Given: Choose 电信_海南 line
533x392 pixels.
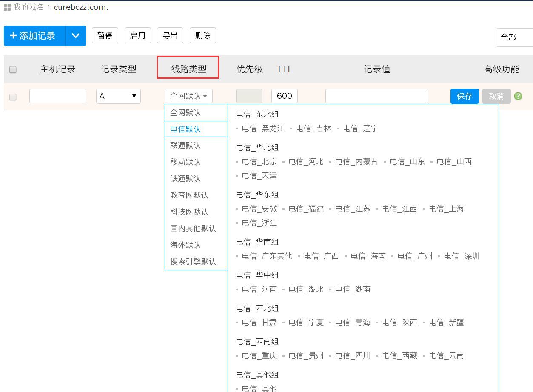Looking at the screenshot, I should click(368, 256).
